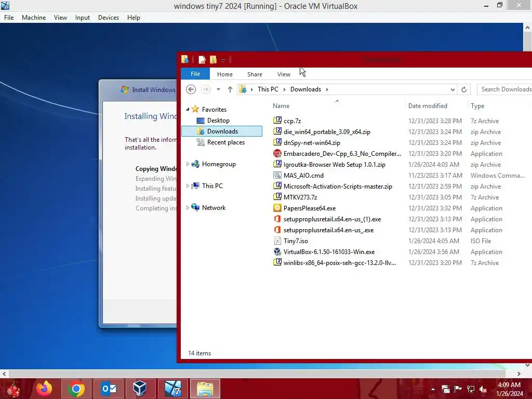Expand the This PC tree node
This screenshot has height=399, width=532.
pyautogui.click(x=188, y=185)
